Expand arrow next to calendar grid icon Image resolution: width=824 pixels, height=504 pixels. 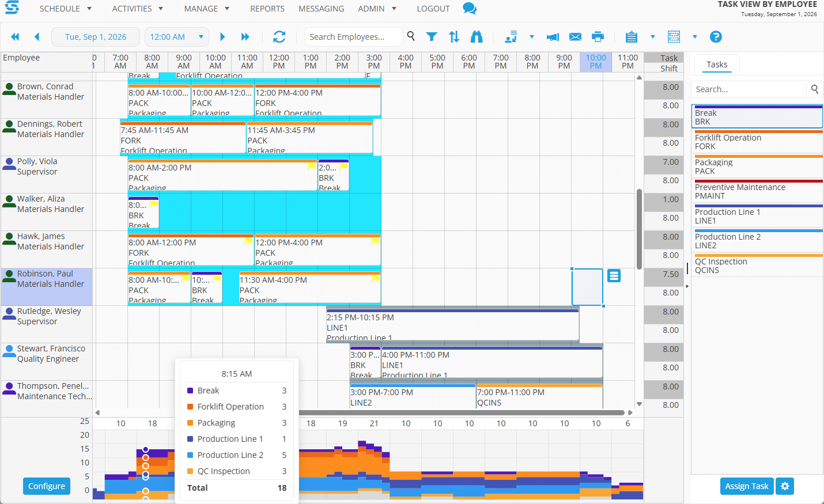[x=695, y=37]
